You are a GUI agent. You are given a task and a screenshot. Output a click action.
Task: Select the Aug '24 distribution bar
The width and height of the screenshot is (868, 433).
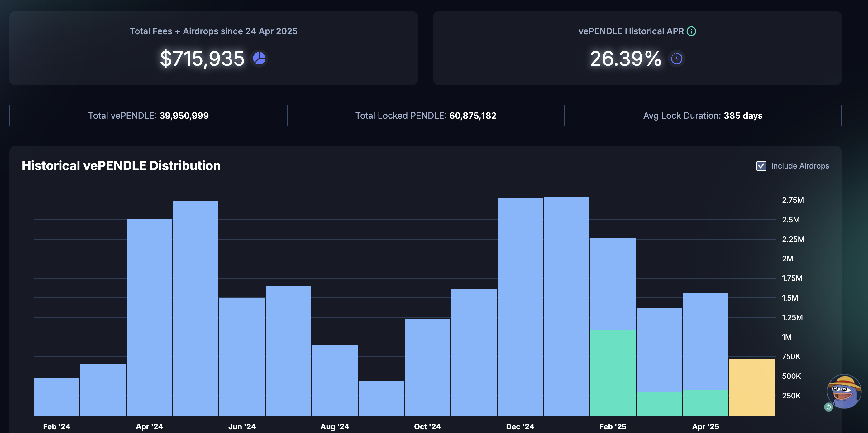(x=335, y=380)
